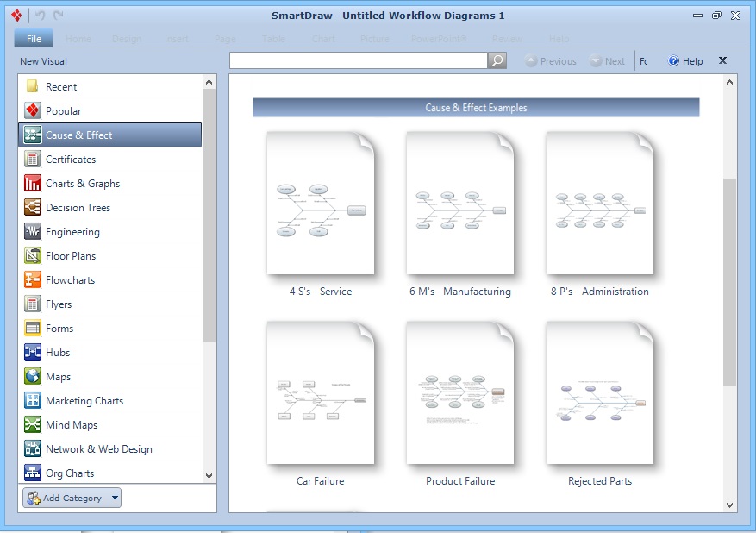
Task: Click the Floor Plans icon
Action: [x=32, y=255]
